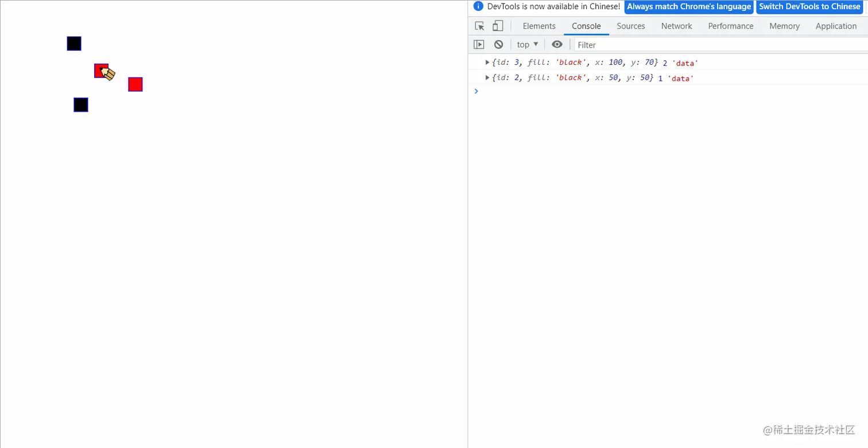Clear the console with the clear icon
Viewport: 868px width, 448px height.
(x=498, y=44)
